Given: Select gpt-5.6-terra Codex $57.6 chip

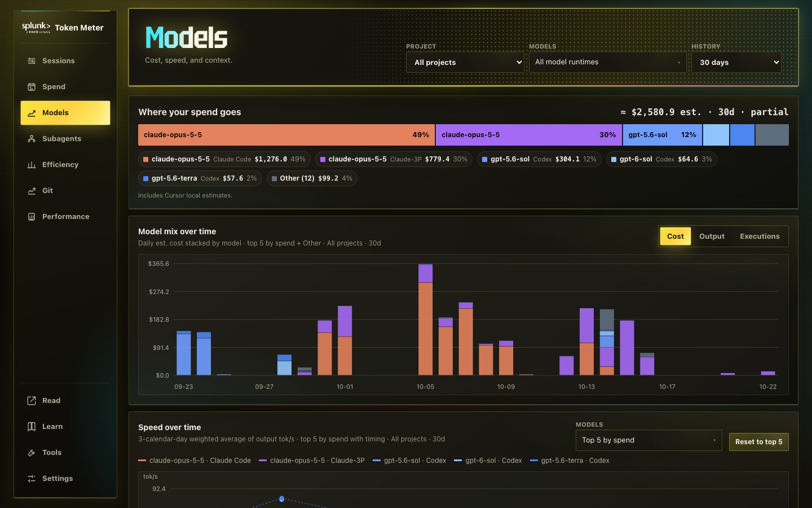Looking at the screenshot, I should coord(200,178).
